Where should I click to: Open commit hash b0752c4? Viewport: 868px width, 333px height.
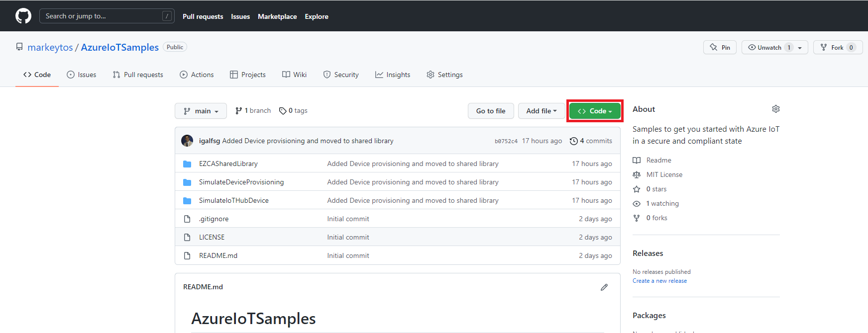(506, 141)
